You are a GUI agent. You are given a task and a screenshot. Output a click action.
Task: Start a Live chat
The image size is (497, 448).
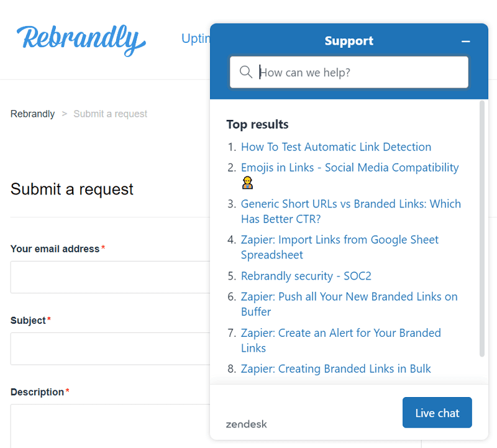(x=437, y=413)
